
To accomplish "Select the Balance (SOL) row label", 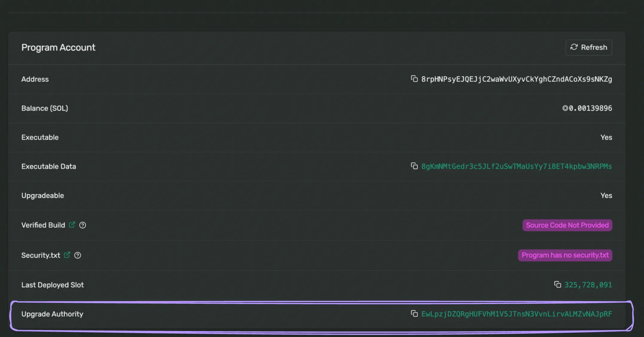I will [44, 108].
